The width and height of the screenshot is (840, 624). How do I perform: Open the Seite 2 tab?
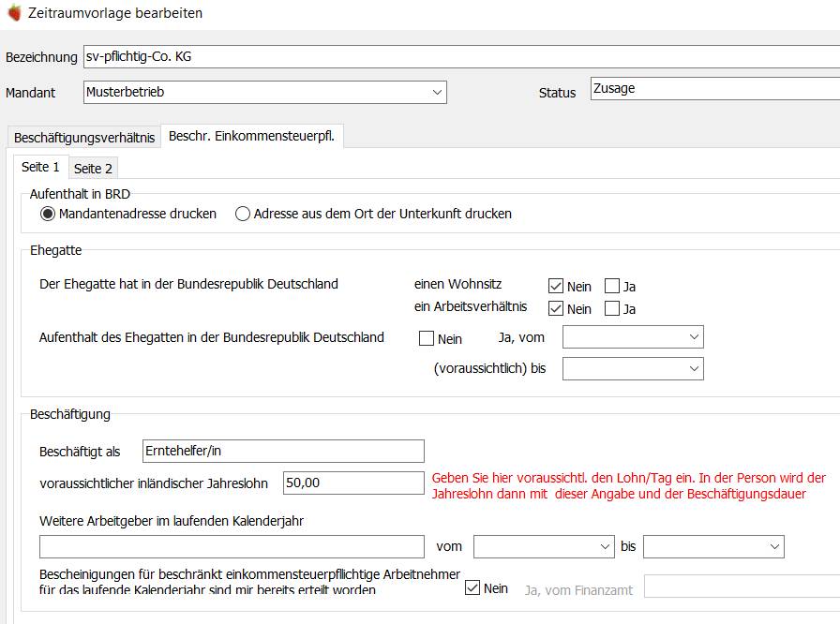coord(93,169)
